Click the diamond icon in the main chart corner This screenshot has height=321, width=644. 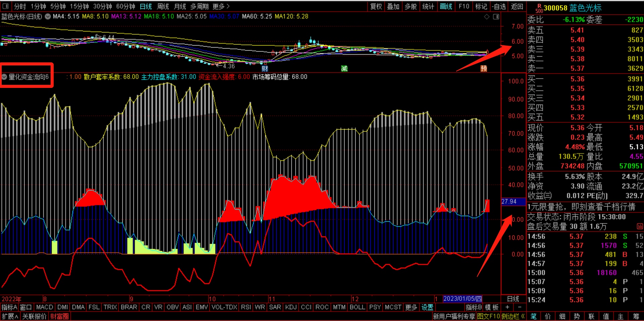(x=487, y=16)
